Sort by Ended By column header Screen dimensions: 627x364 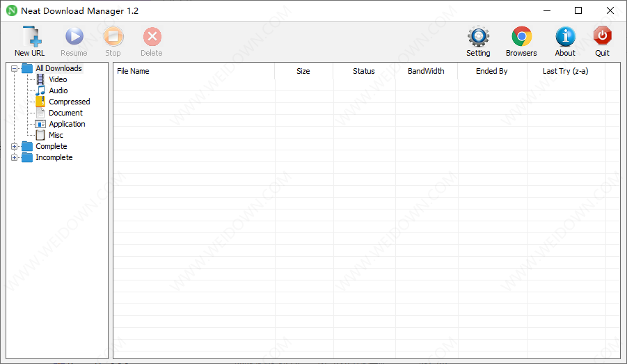[492, 71]
